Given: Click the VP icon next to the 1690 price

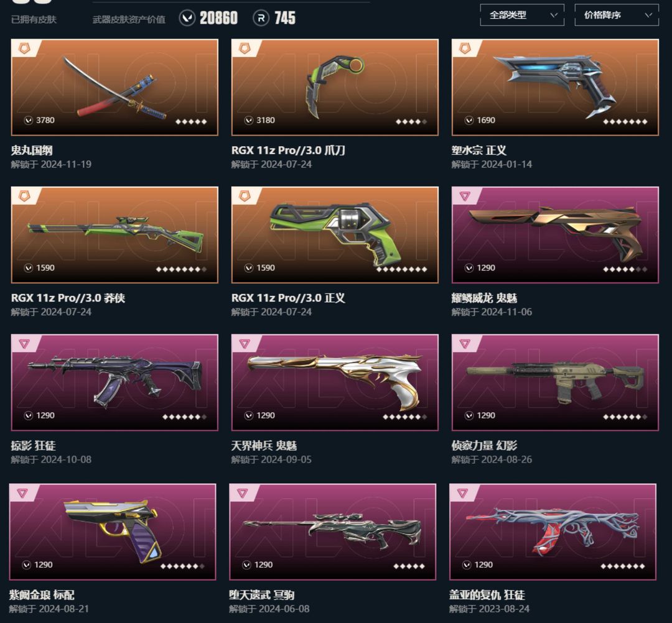Looking at the screenshot, I should point(469,121).
